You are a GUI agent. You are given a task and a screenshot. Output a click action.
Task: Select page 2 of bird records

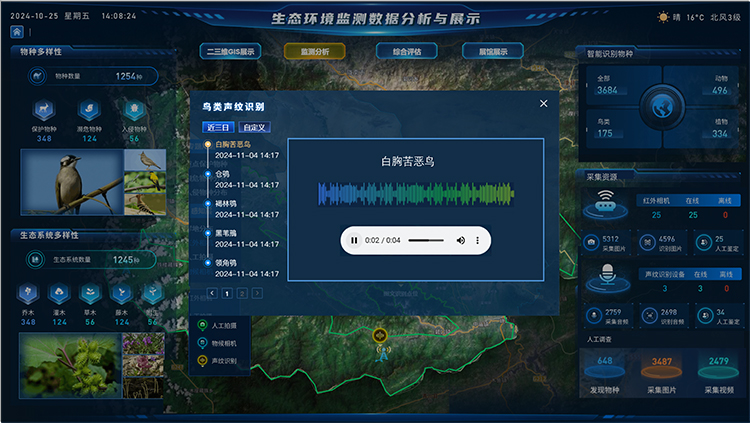click(x=242, y=293)
